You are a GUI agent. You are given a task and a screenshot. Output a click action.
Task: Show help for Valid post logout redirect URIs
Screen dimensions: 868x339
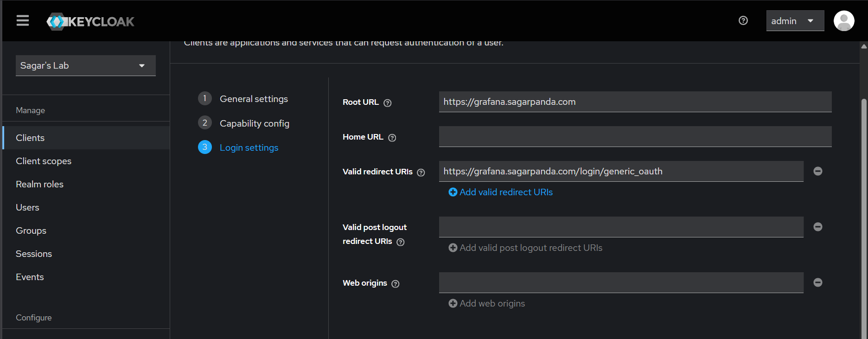point(401,242)
